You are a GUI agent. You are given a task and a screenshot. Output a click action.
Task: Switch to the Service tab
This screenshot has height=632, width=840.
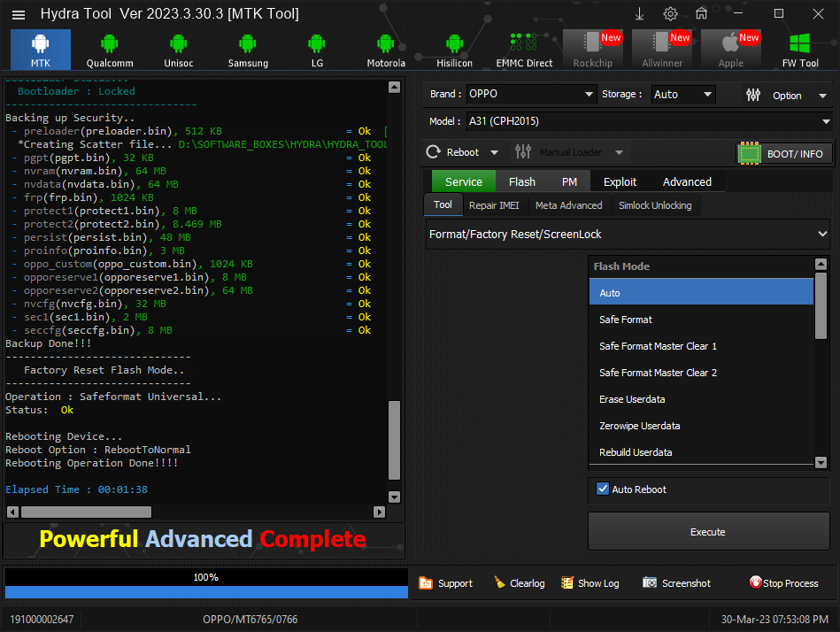point(464,181)
